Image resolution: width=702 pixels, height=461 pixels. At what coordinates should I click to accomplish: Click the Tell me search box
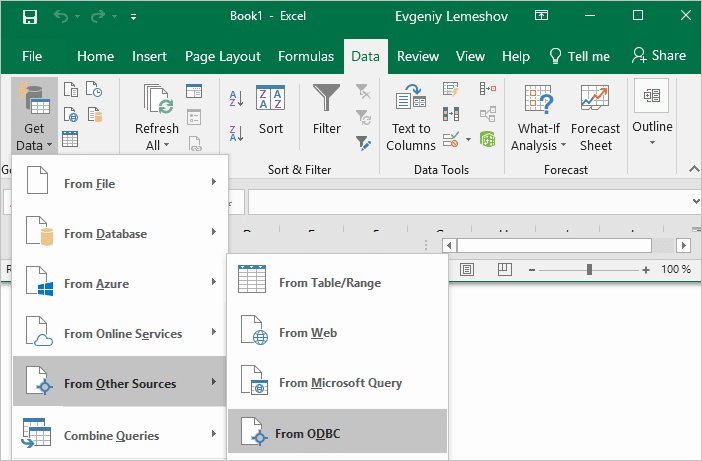tap(579, 56)
